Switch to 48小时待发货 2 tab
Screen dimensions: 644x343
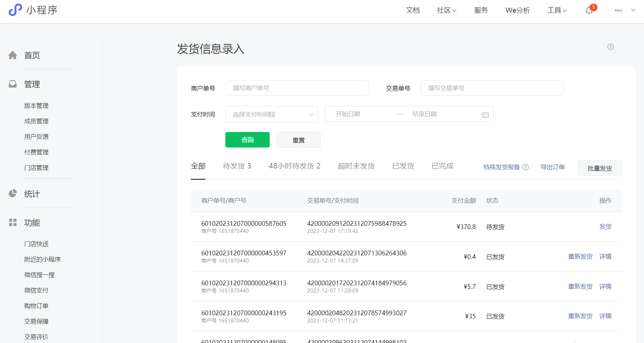(294, 166)
